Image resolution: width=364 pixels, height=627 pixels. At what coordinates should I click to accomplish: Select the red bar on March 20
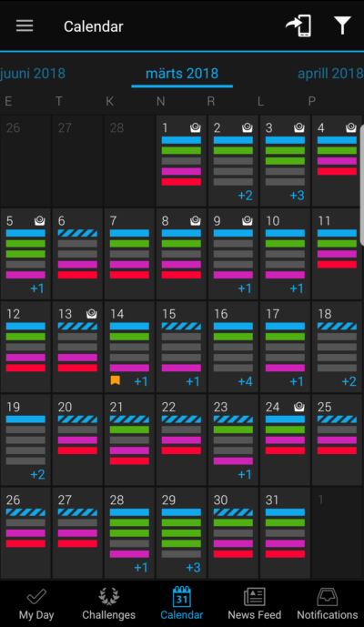point(77,450)
